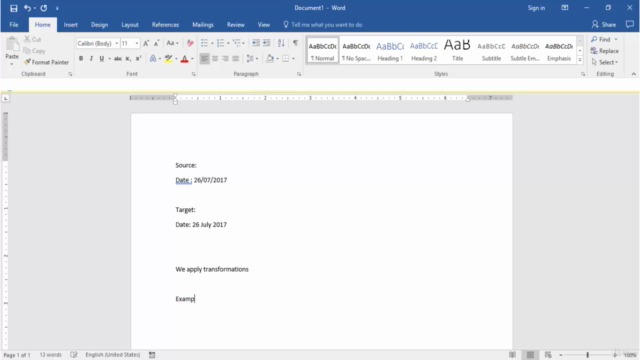Click the Redo/Repeat icon

coord(44,8)
